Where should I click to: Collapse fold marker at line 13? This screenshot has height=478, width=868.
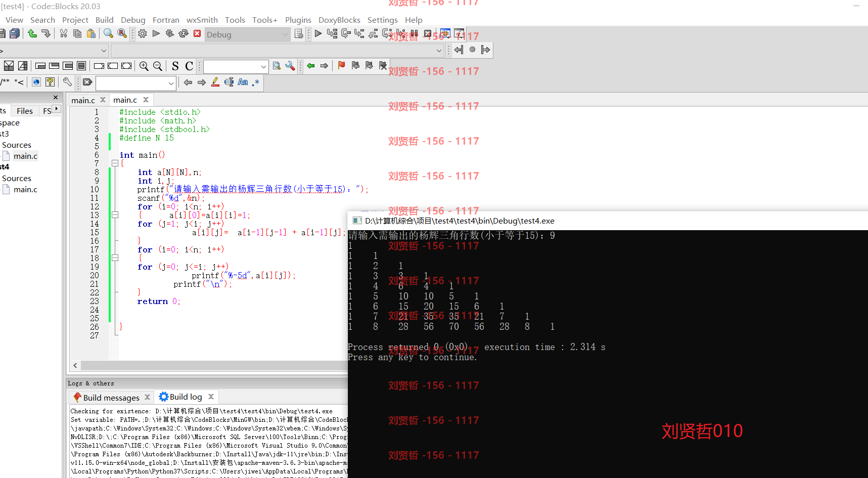click(x=115, y=215)
